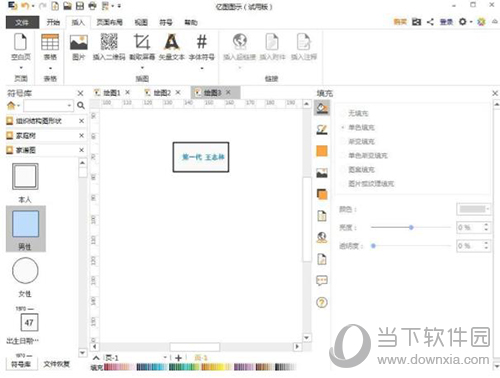Click the Print icon in quick access toolbar
Screen dimensions: 500x378
[x=92, y=6]
